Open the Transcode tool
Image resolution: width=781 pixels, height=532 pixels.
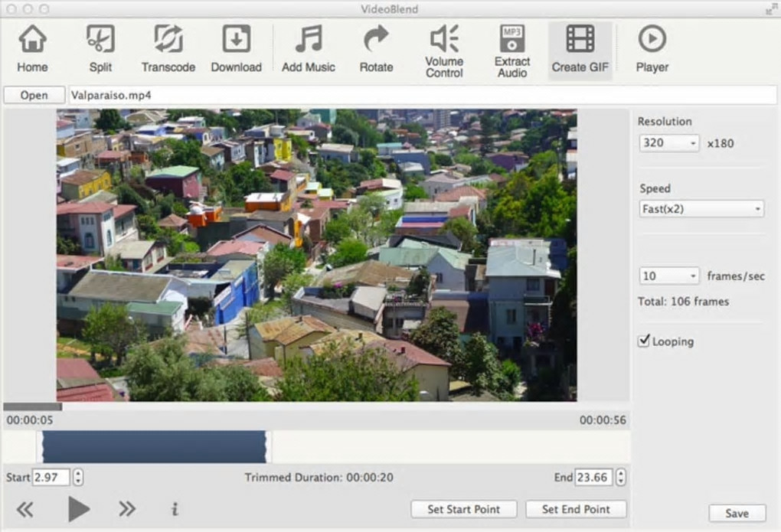168,50
